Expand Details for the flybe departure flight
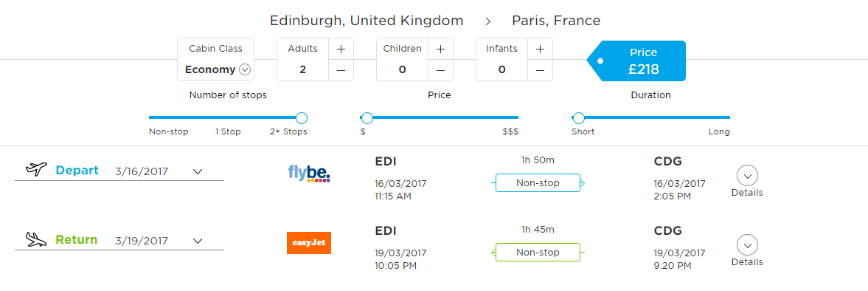868x291 pixels. tap(747, 181)
